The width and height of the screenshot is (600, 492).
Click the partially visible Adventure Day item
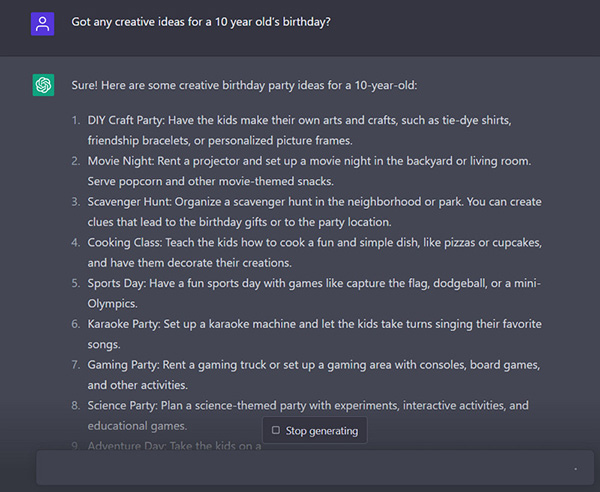pyautogui.click(x=170, y=446)
